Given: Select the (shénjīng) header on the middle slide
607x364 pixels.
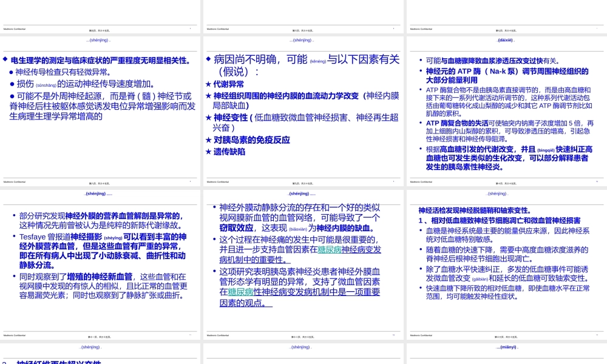Looking at the screenshot, I should pos(302,39).
